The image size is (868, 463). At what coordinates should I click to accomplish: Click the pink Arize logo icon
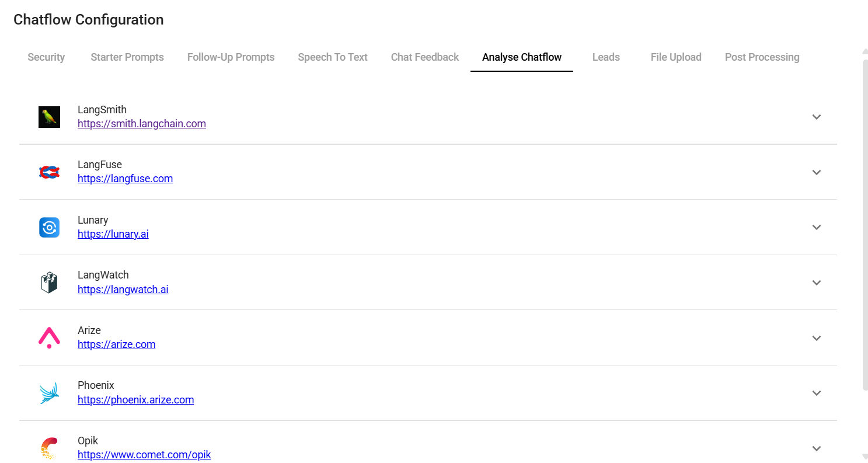point(49,337)
